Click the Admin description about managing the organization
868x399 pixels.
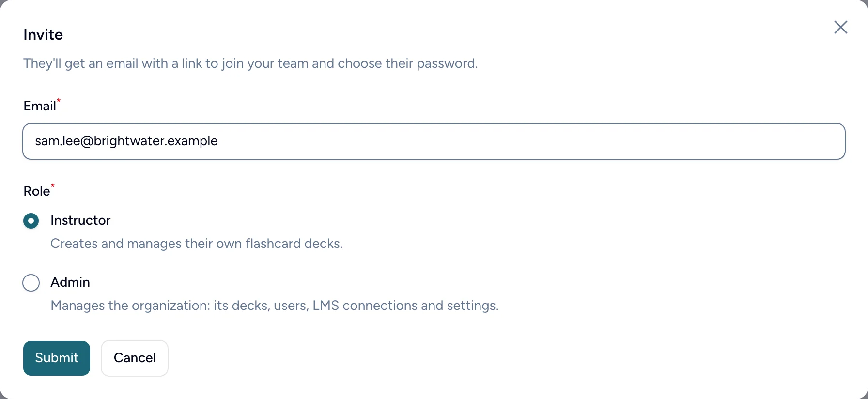275,306
